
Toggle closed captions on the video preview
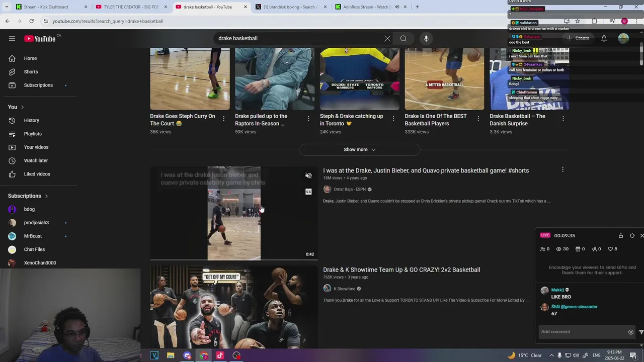tap(308, 192)
